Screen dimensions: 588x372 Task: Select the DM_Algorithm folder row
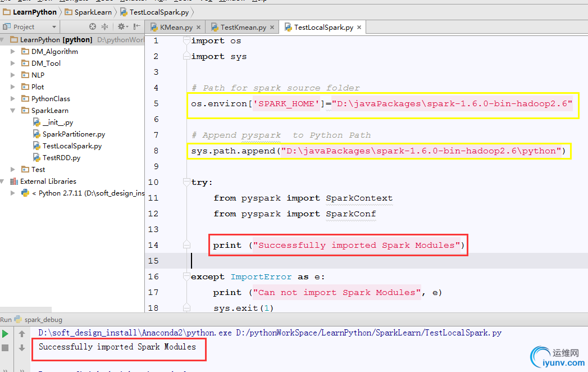pos(72,52)
